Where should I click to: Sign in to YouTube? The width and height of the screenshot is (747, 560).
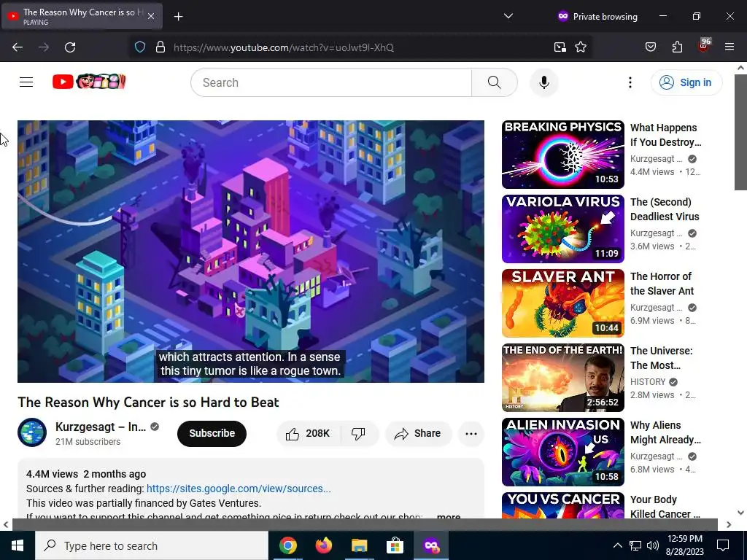point(686,82)
